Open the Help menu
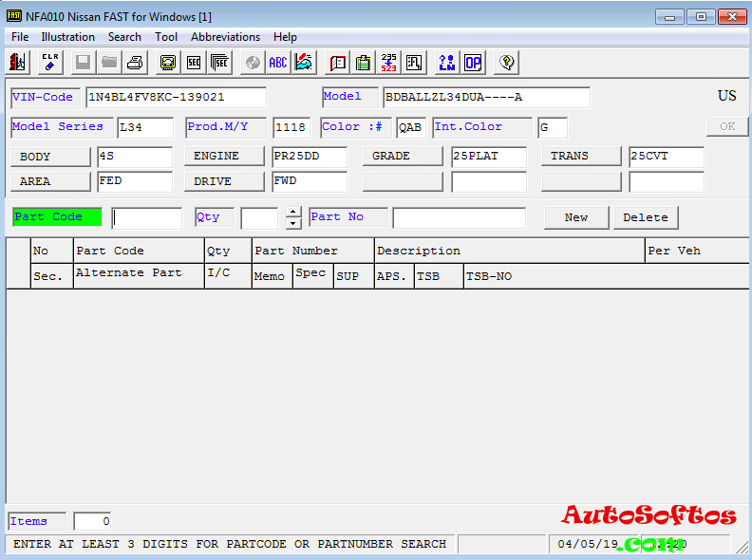Screen dimensions: 752x560 286,37
